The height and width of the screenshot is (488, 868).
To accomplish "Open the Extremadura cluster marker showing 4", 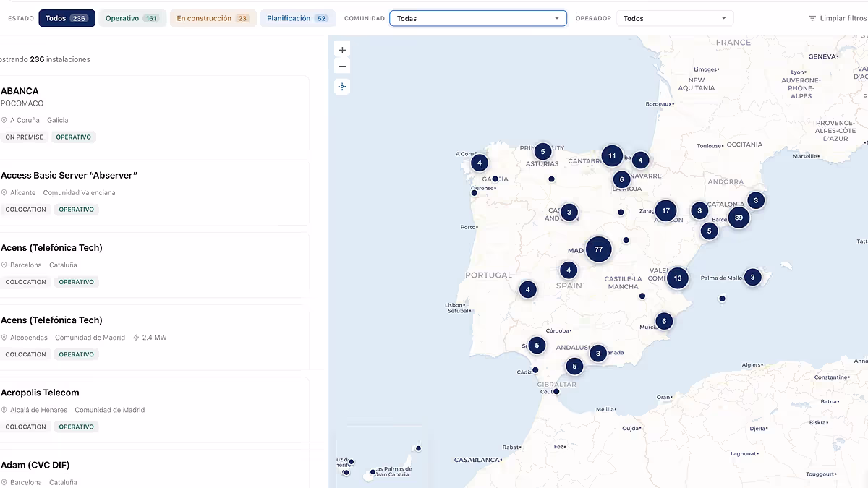I will (x=527, y=289).
